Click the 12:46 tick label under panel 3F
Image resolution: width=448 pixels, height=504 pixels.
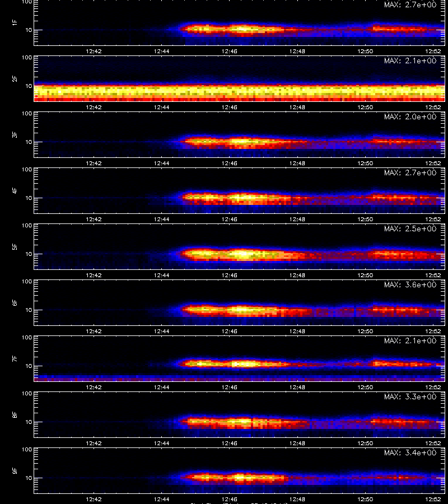tap(230, 163)
